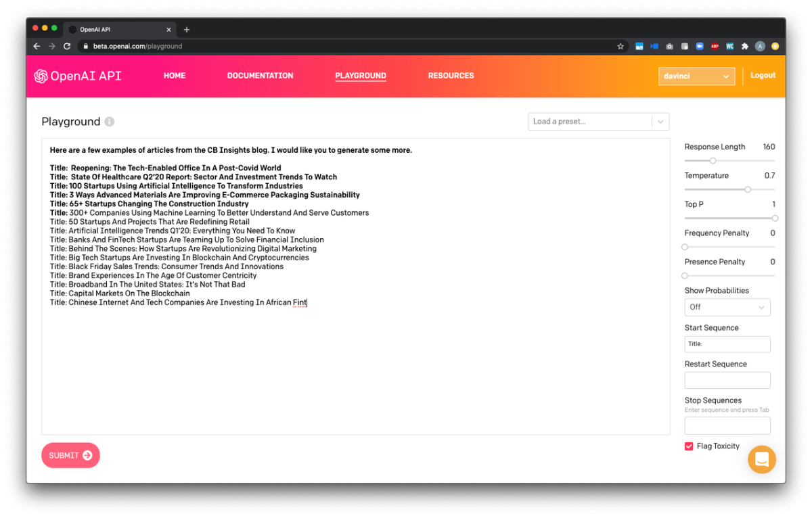Viewport: 812px width, 518px height.
Task: Bookmark this page with the star icon
Action: click(620, 47)
